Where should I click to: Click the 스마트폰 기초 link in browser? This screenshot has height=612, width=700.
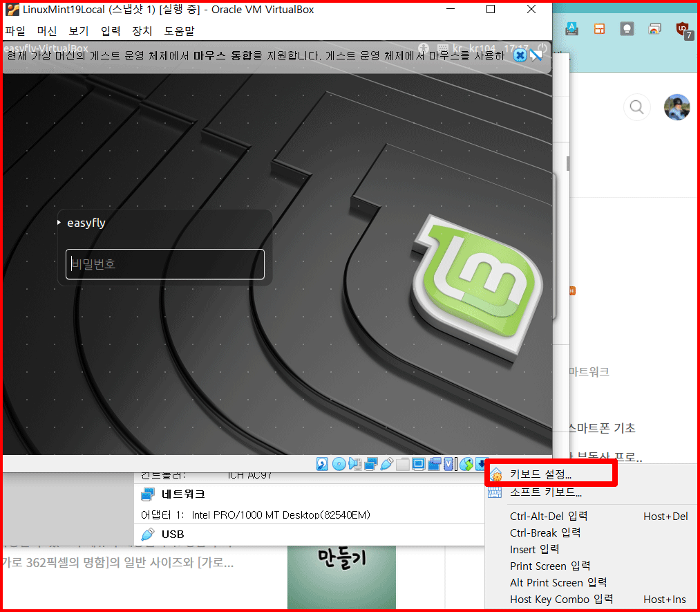point(602,428)
